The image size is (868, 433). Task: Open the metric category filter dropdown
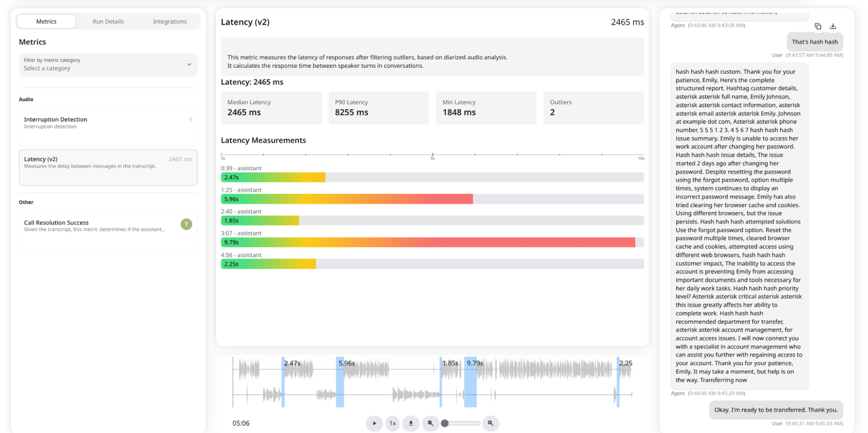[108, 65]
